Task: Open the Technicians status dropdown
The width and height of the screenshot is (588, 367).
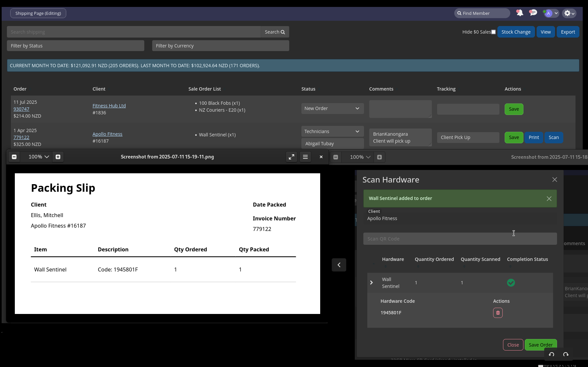Action: [x=332, y=131]
